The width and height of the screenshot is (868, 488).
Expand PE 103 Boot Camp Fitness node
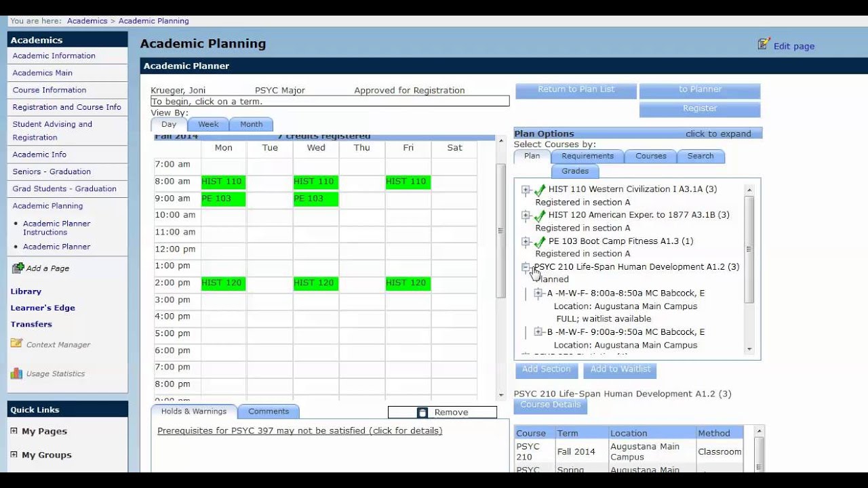(x=526, y=241)
